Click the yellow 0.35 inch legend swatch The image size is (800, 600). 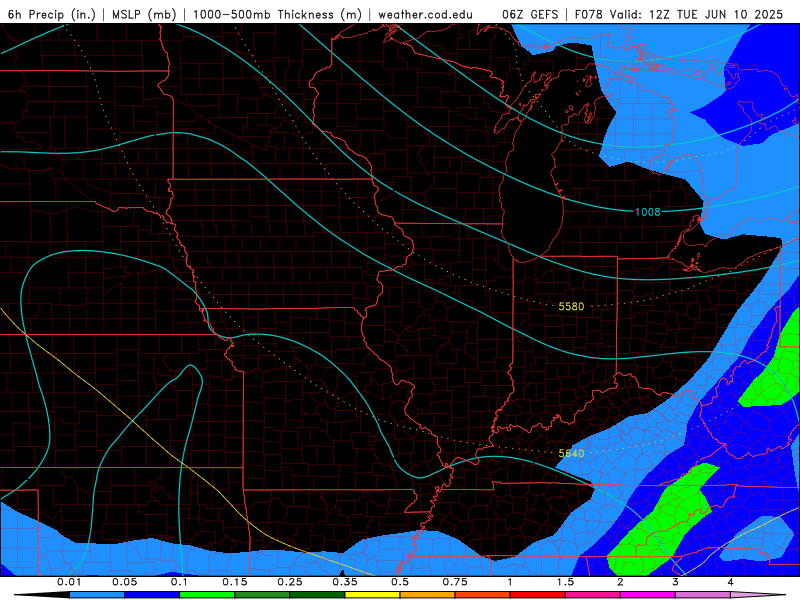(x=372, y=595)
